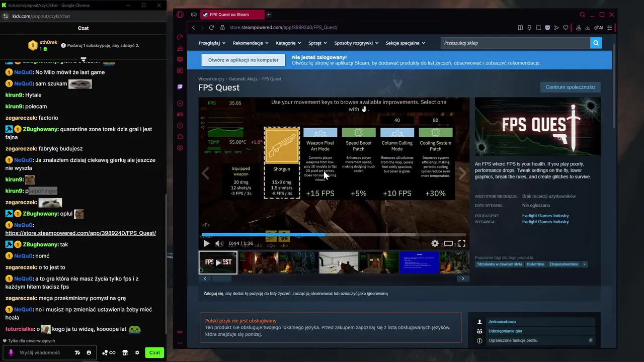The image size is (644, 362).
Task: Click Wszystkie gry breadcrumb link
Action: 211,79
